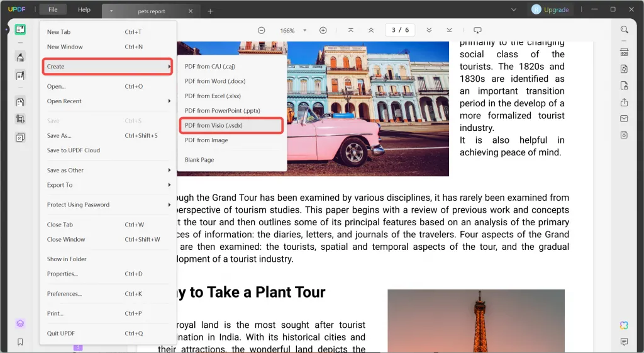Add a new tab with plus button
The height and width of the screenshot is (353, 644).
pyautogui.click(x=210, y=11)
